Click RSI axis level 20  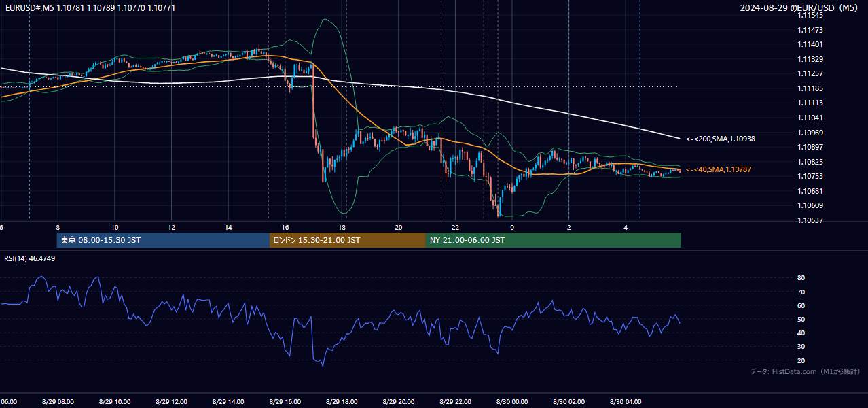801,360
